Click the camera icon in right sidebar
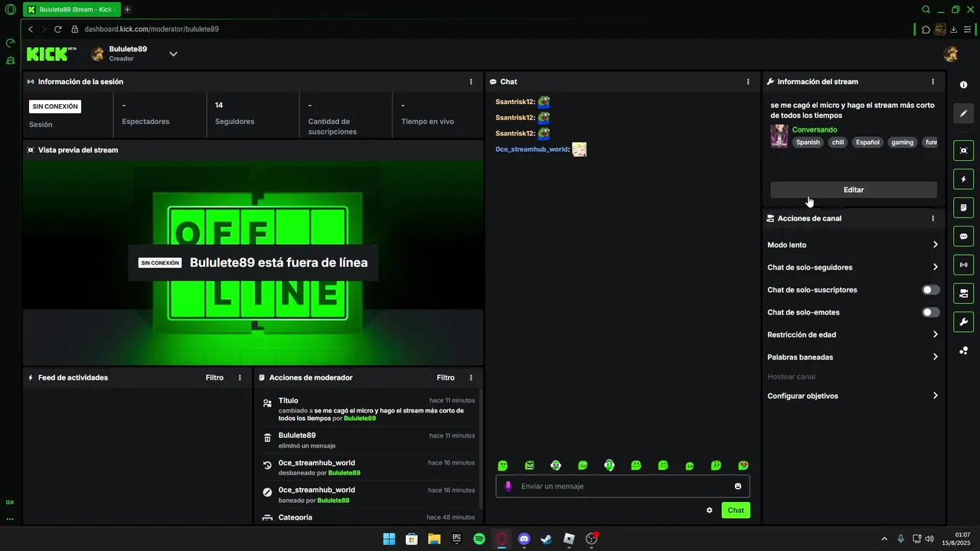This screenshot has width=980, height=551. tap(963, 293)
